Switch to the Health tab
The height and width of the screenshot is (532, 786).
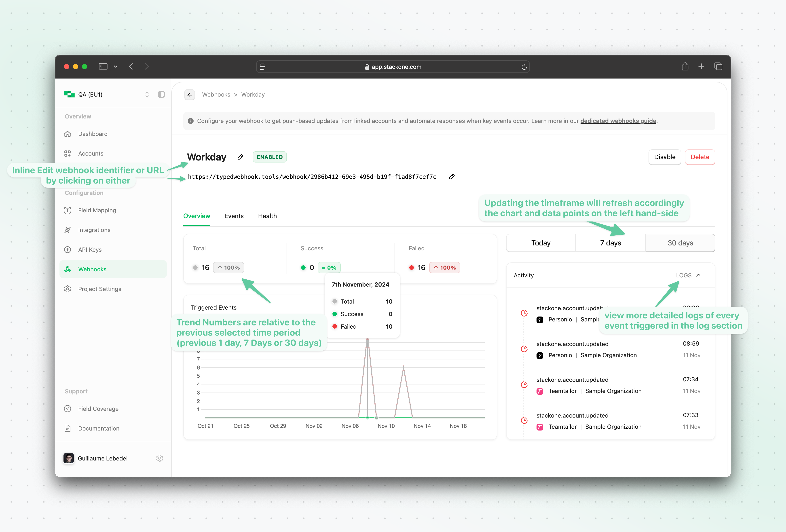tap(268, 216)
